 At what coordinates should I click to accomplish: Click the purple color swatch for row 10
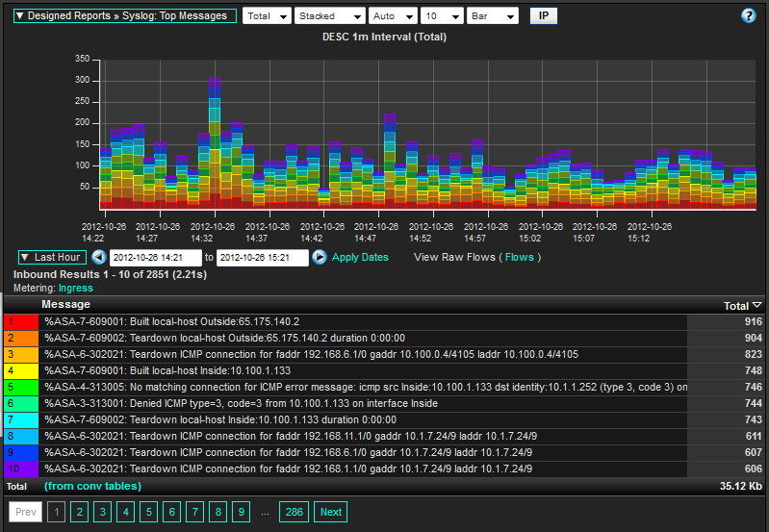(x=21, y=469)
